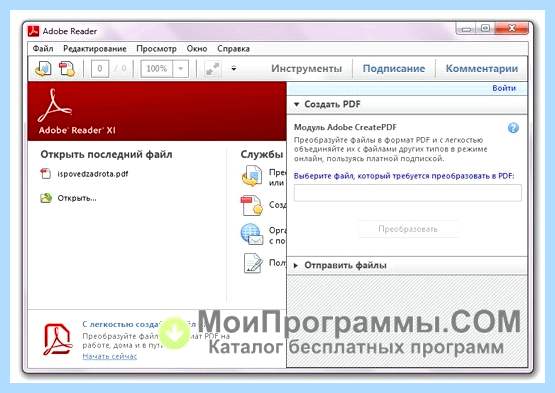
Task: Click the page number field showing 0
Action: [100, 68]
